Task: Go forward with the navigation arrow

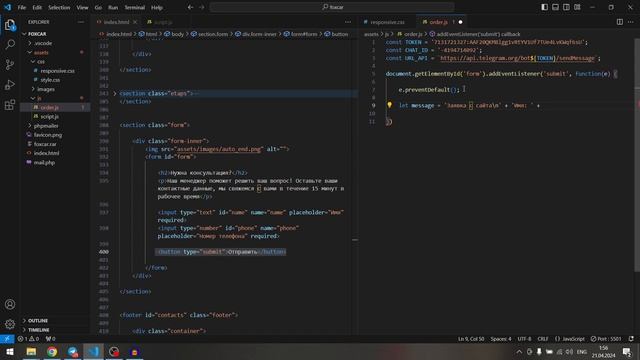Action: [202, 7]
